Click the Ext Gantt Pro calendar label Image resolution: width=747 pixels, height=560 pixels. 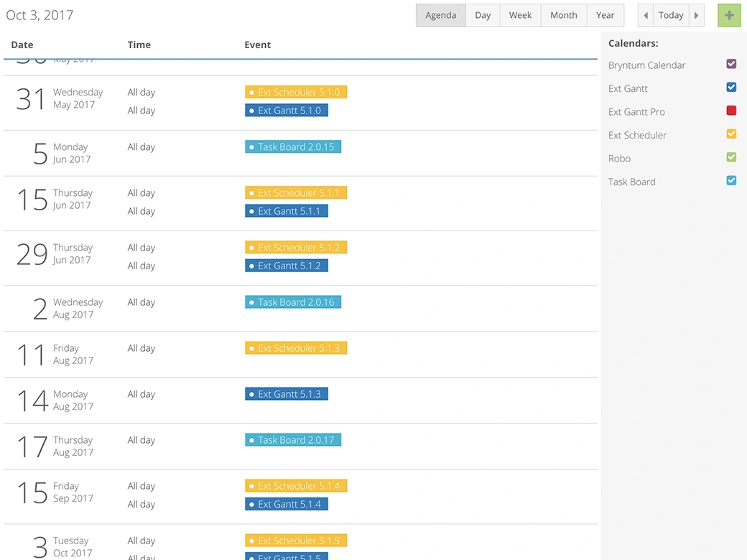636,112
